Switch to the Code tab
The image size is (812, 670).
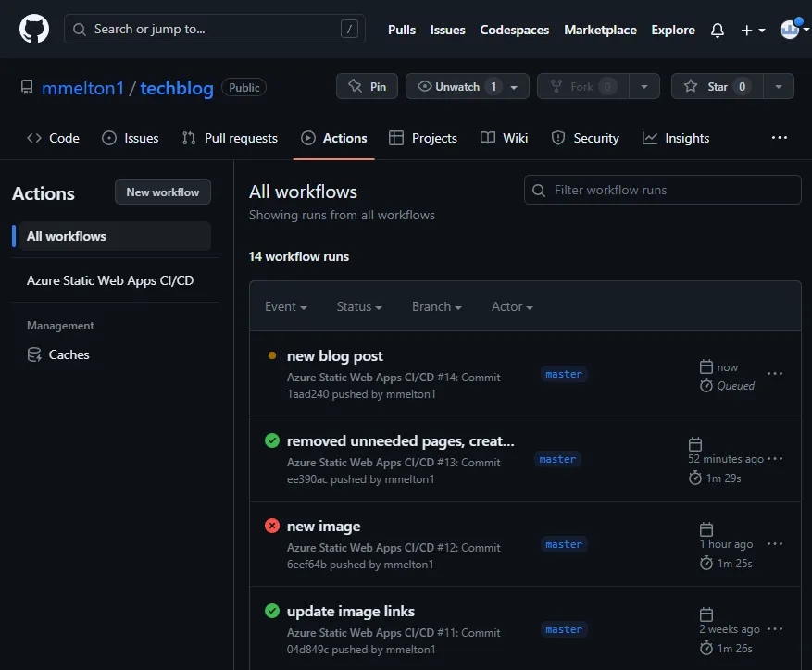click(53, 138)
